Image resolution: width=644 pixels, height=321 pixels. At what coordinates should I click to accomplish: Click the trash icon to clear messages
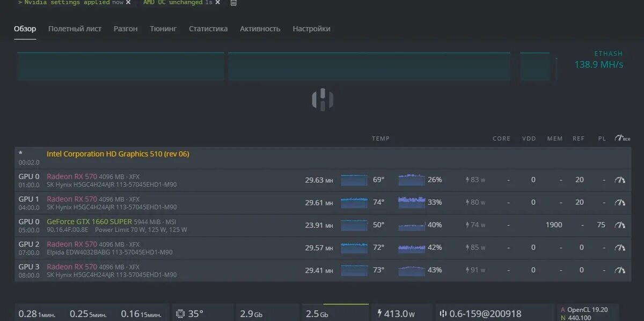pos(233,3)
